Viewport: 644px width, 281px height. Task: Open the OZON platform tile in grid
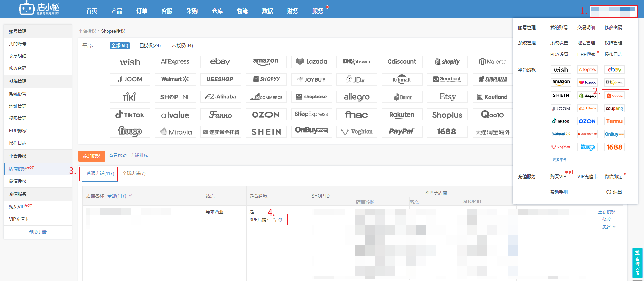tap(266, 115)
